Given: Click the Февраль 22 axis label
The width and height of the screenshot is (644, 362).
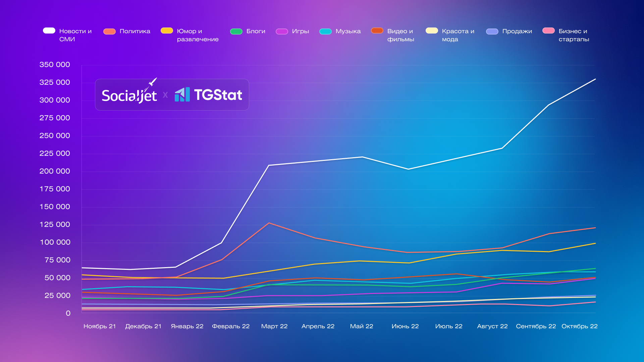Looking at the screenshot, I should coord(231,326).
